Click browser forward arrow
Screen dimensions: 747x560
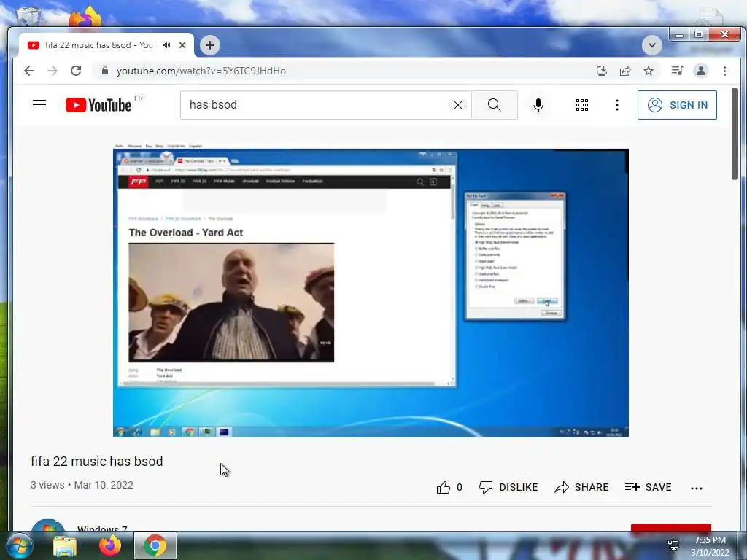tap(53, 71)
